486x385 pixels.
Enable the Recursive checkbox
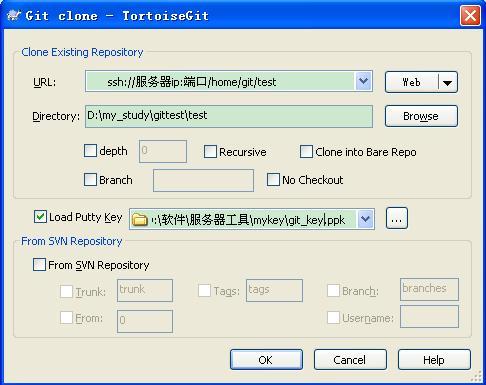210,151
